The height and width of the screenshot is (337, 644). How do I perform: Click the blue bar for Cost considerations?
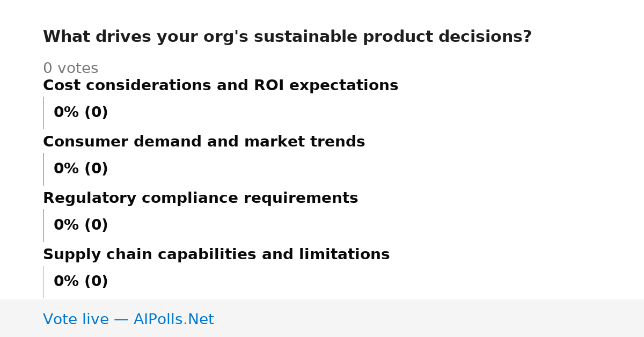pyautogui.click(x=43, y=113)
